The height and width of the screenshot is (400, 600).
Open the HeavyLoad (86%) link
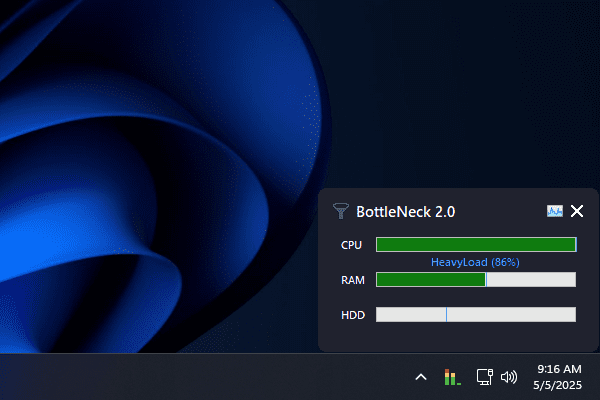point(475,262)
